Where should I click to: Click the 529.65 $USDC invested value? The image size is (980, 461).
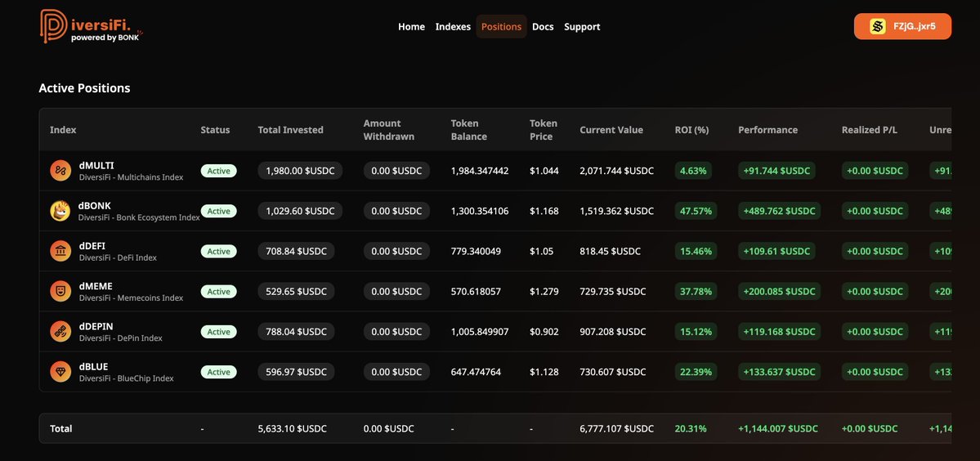click(296, 292)
